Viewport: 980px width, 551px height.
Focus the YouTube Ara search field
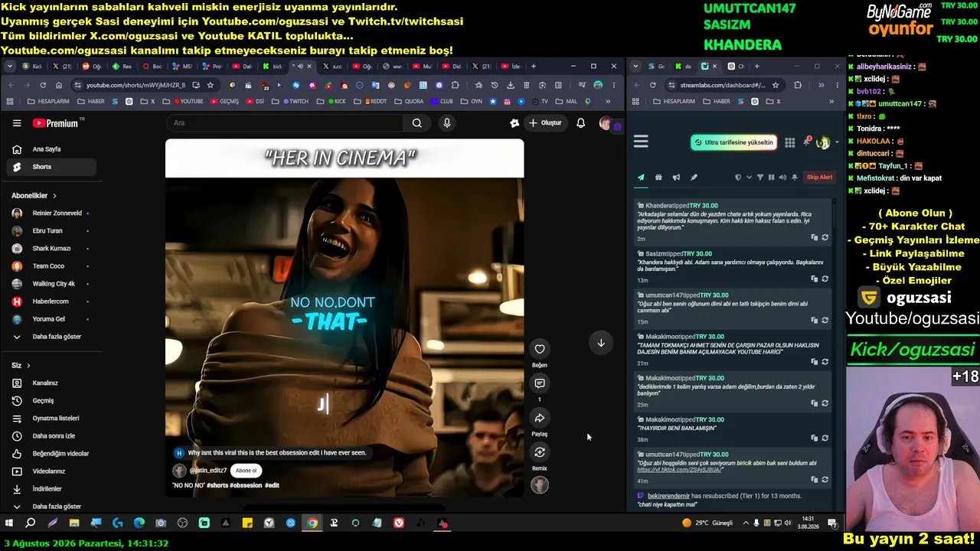click(x=285, y=123)
